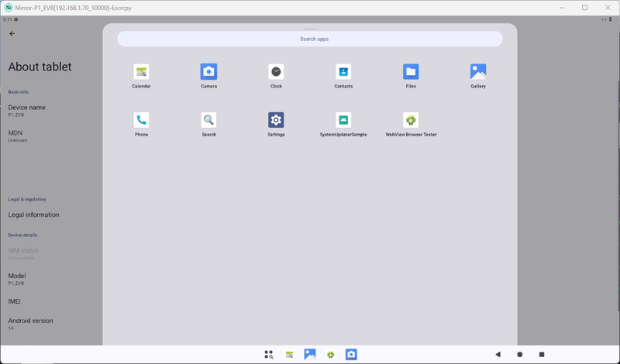Click the About tablet heading
The width and height of the screenshot is (620, 364).
[40, 67]
